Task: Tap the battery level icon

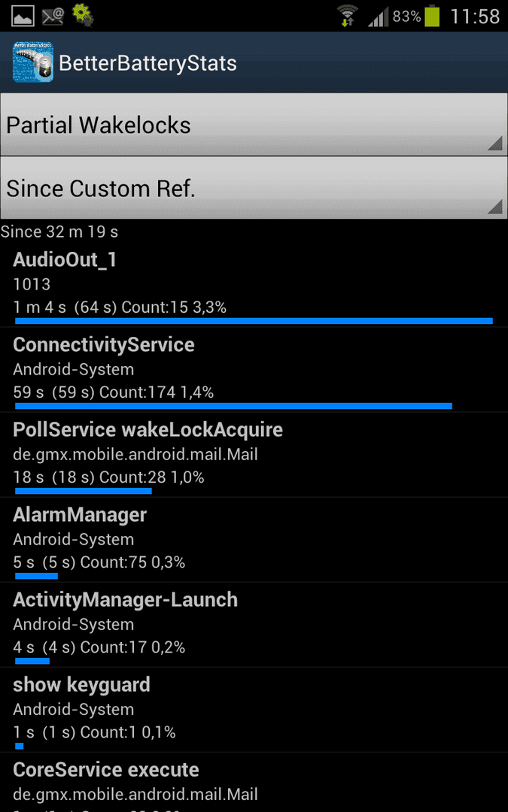Action: pos(432,16)
